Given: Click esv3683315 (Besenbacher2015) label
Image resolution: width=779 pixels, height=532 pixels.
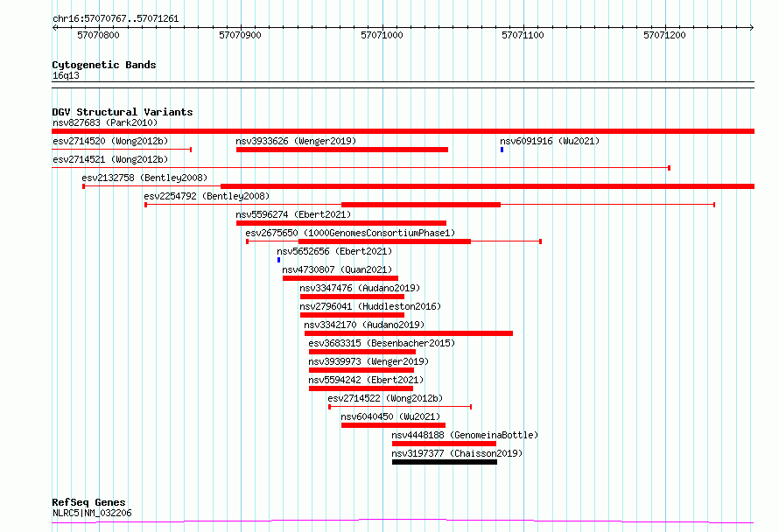Looking at the screenshot, I should pyautogui.click(x=382, y=343).
